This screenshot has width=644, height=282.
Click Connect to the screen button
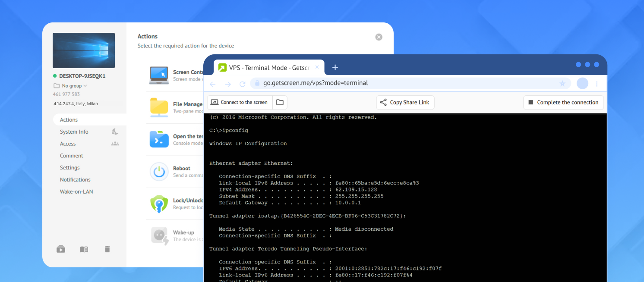[x=240, y=103]
